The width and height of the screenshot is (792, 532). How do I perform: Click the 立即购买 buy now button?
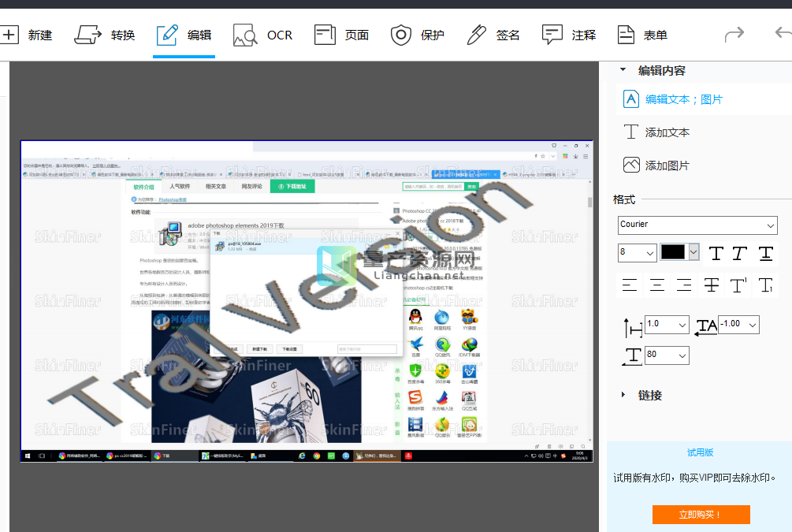(701, 515)
